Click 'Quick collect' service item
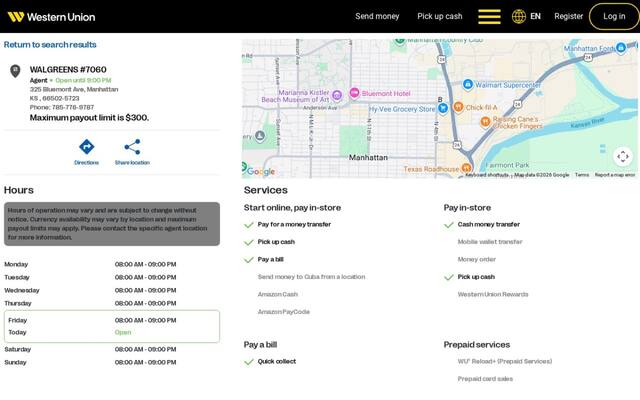640x400 pixels. tap(277, 361)
